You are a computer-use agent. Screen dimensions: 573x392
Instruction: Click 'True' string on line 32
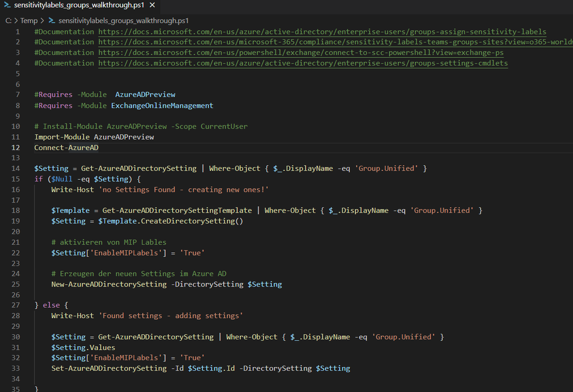pos(192,358)
